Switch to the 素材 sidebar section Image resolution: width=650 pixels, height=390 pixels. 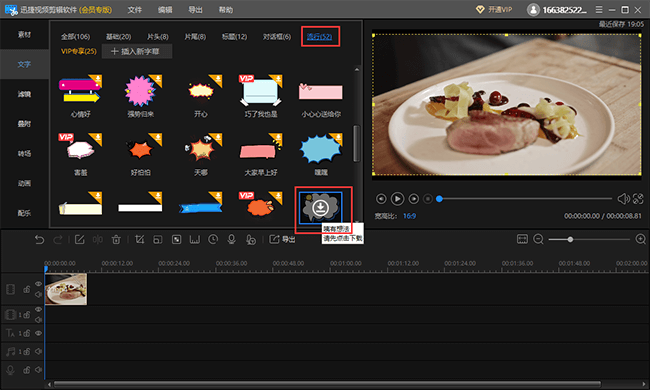pyautogui.click(x=24, y=34)
